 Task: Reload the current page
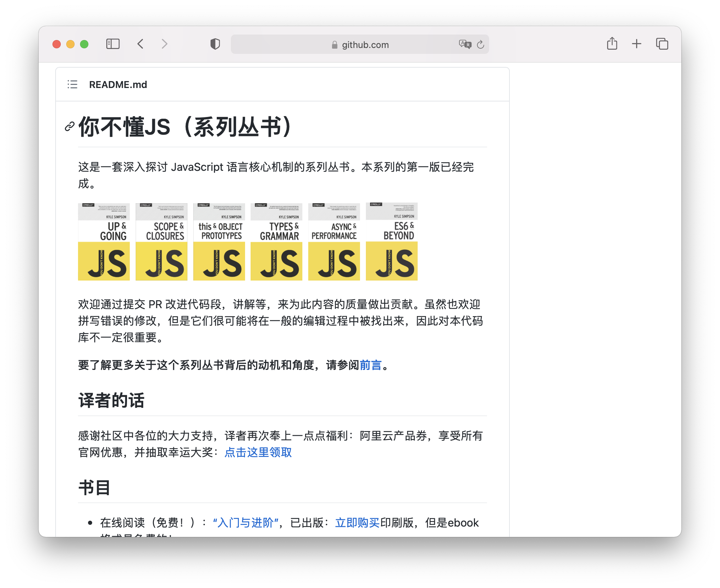tap(480, 45)
